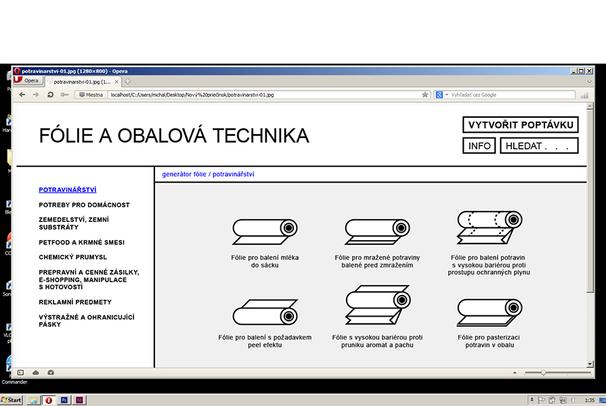Click the browser forward arrow
The image size is (606, 406).
click(36, 95)
